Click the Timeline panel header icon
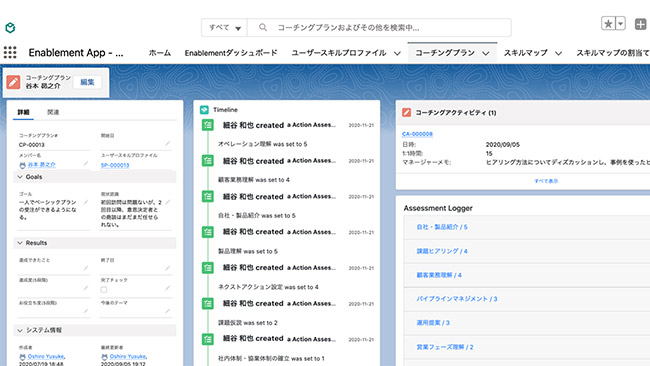This screenshot has width=650, height=366. 204,110
